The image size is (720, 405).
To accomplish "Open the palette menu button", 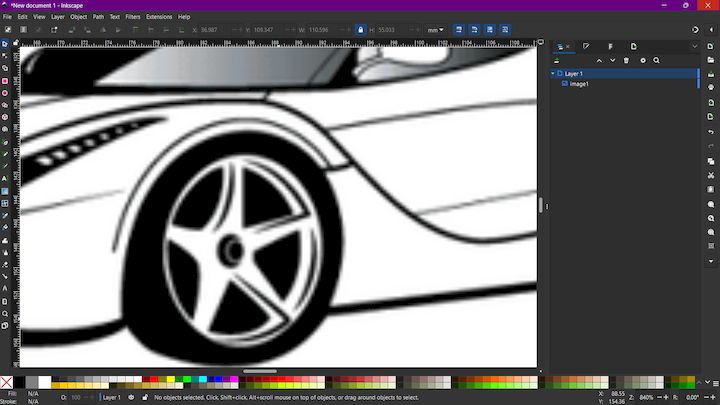I will [715, 383].
